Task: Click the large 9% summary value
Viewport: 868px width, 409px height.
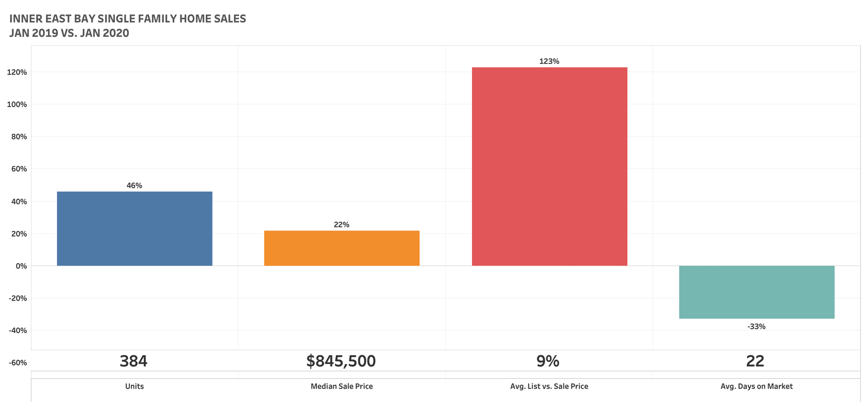Action: (x=548, y=361)
